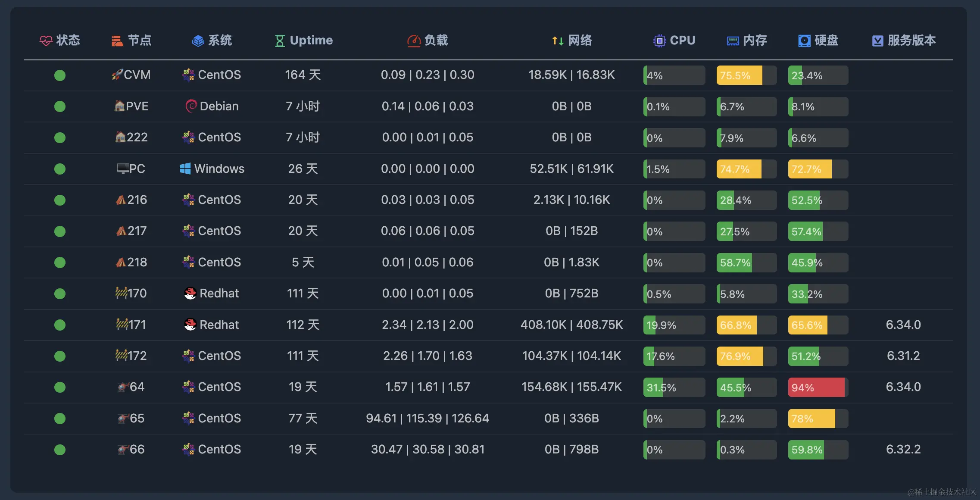Click service version 6.31.2
This screenshot has height=500, width=980.
click(903, 356)
